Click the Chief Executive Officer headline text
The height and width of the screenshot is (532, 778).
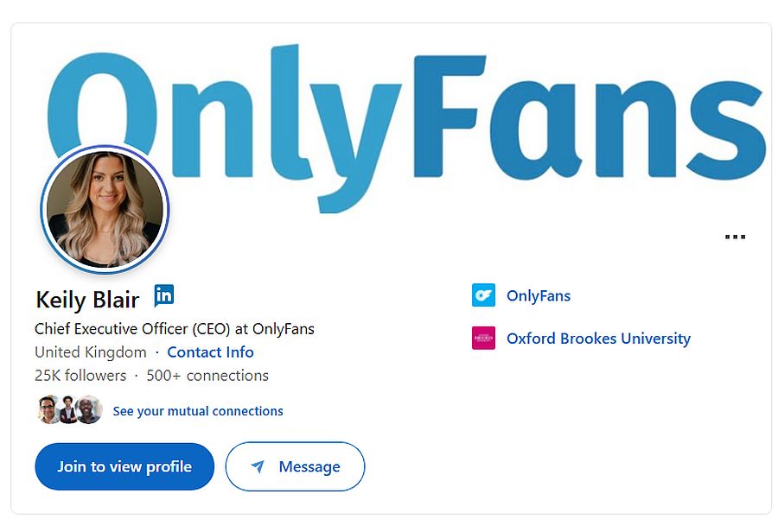point(175,329)
